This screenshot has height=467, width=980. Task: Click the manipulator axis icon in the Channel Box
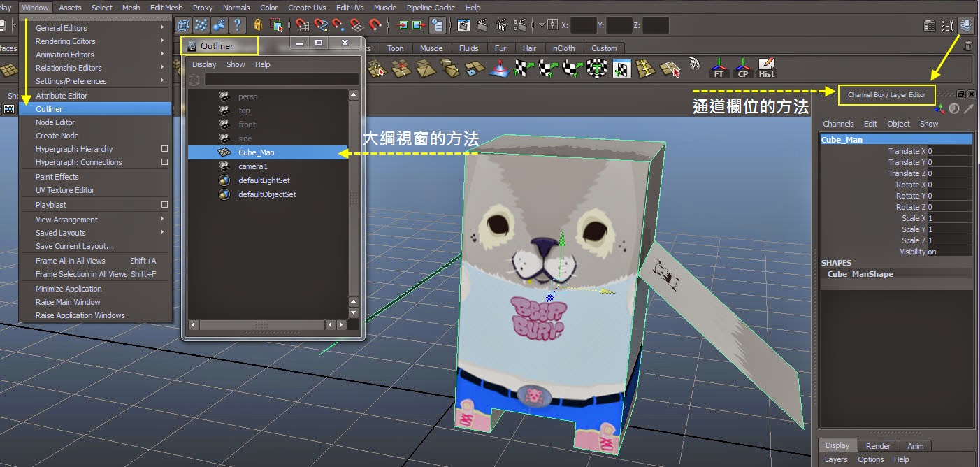(939, 109)
